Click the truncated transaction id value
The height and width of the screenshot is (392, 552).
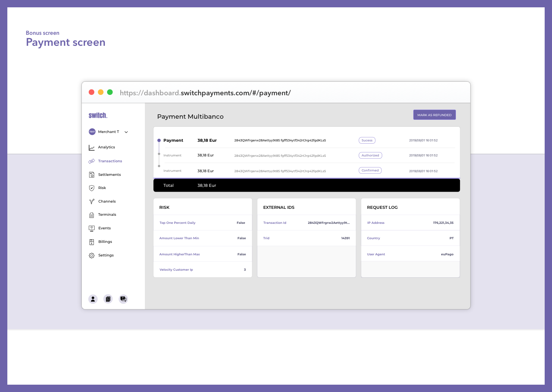(x=329, y=223)
